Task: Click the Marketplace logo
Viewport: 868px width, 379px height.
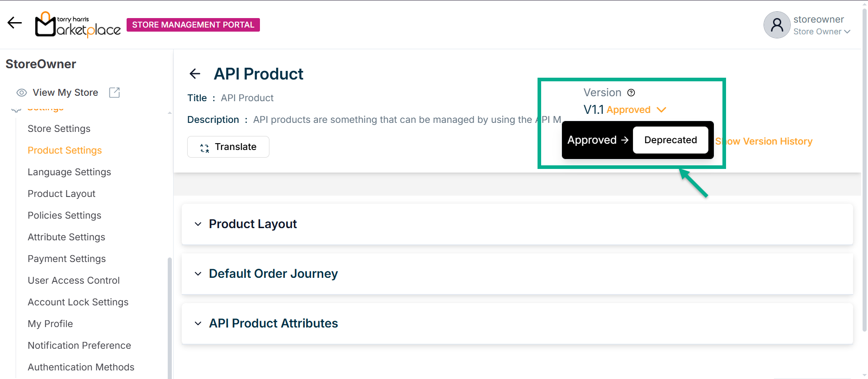Action: click(x=78, y=25)
